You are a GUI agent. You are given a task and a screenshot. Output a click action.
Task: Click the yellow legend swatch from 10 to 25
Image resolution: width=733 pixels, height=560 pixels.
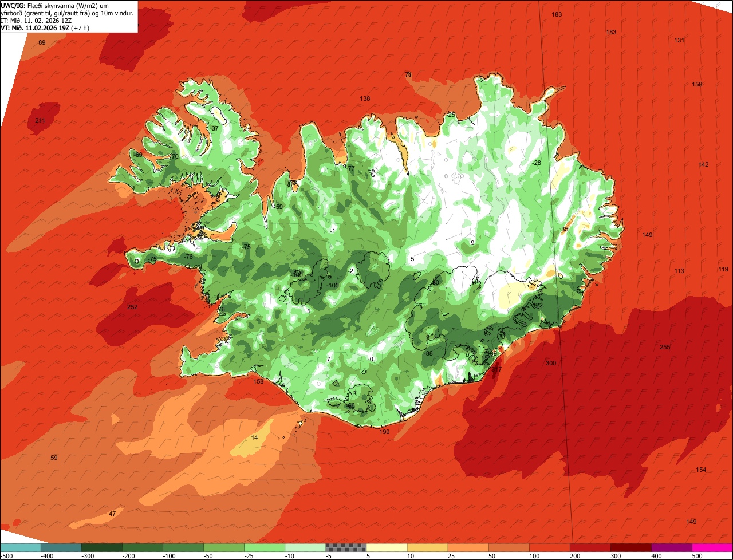pyautogui.click(x=427, y=547)
